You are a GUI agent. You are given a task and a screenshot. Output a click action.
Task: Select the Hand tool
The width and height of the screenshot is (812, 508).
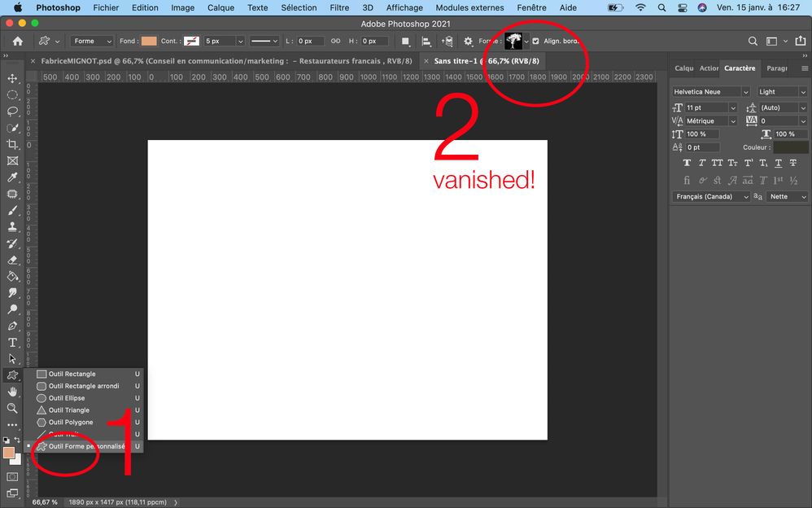[x=12, y=392]
